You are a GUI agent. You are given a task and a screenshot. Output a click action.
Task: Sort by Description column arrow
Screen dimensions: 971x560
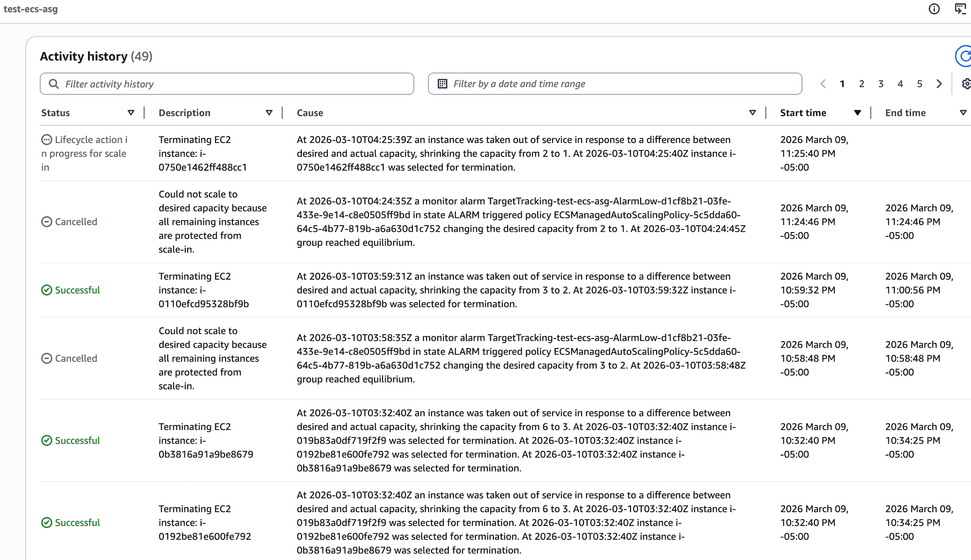click(269, 113)
